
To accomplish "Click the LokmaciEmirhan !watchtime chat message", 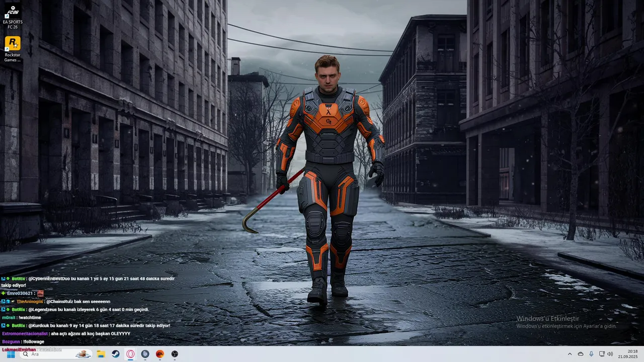I will (32, 349).
